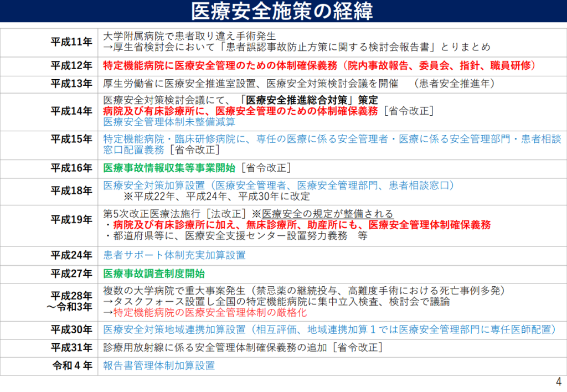
Task: Select the 平成11年 year cell
Action: (x=49, y=42)
